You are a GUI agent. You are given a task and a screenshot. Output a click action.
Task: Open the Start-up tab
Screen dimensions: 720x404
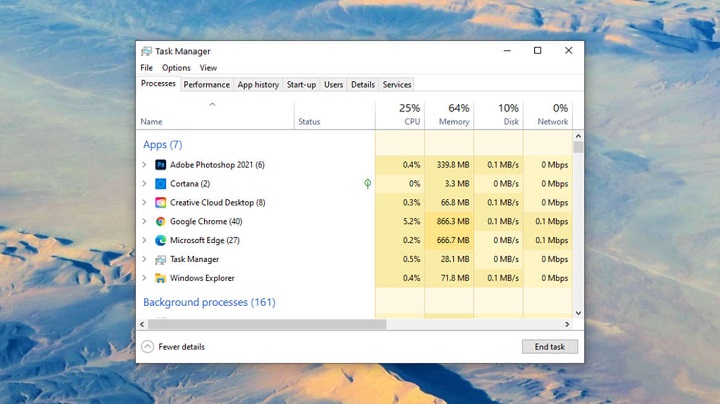pyautogui.click(x=301, y=85)
